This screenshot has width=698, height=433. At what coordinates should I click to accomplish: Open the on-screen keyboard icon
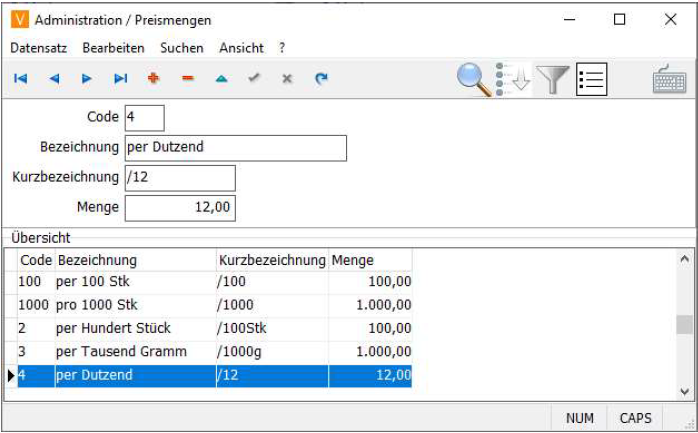[669, 79]
